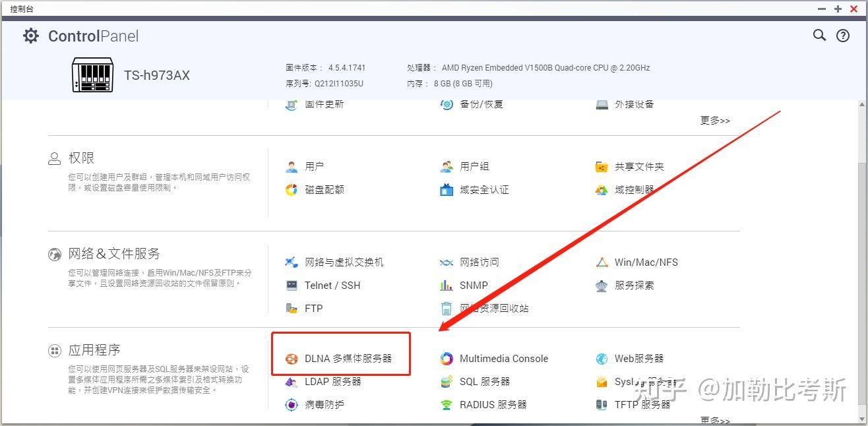Open the 网络与虚拟交换机 icon
Screen dimensions: 868x426
pos(292,262)
